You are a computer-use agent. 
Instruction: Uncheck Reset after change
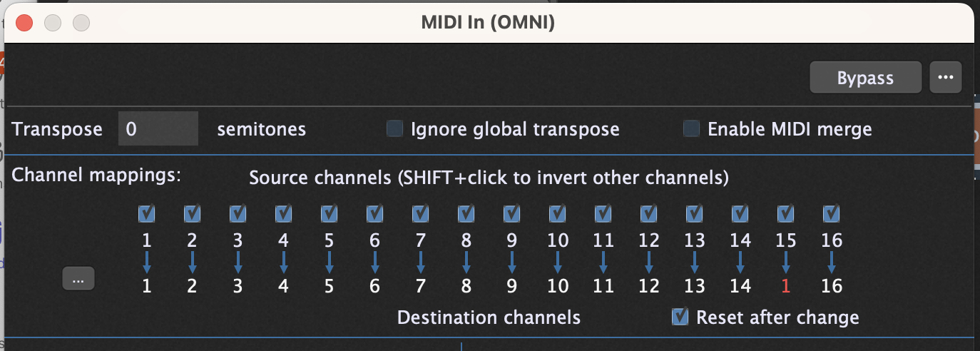point(680,317)
